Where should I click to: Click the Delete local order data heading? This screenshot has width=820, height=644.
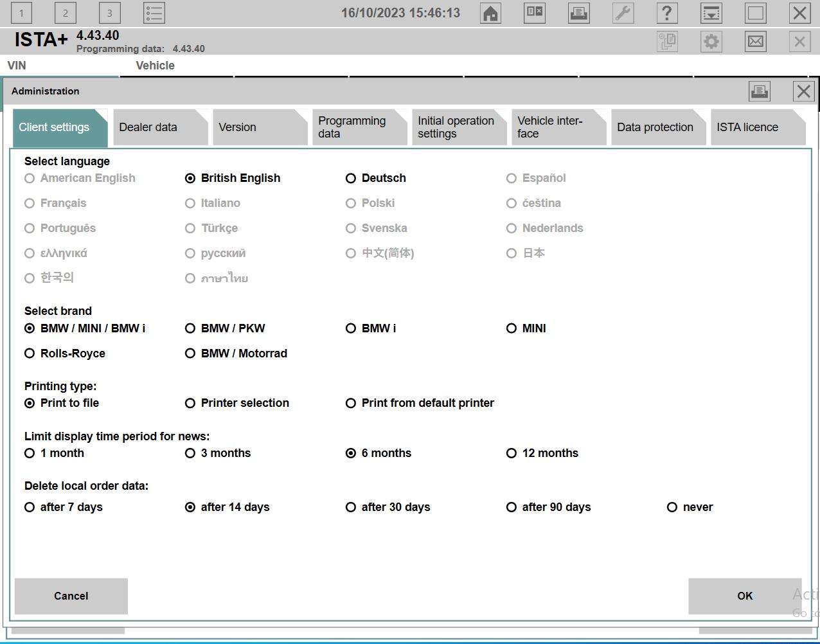pos(86,486)
